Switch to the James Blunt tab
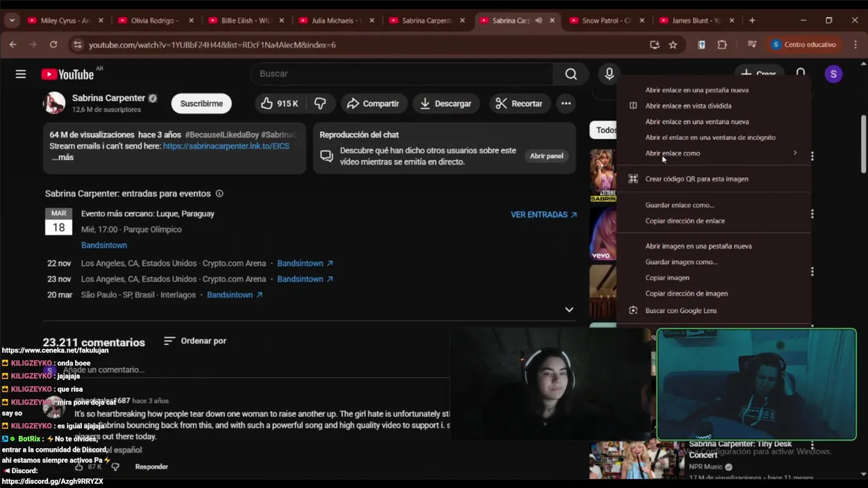This screenshot has height=488, width=868. point(697,20)
